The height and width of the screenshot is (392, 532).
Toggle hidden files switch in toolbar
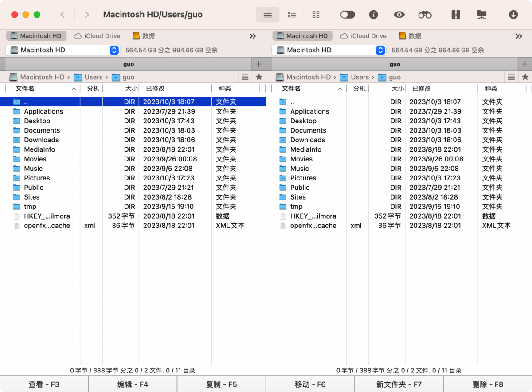348,15
